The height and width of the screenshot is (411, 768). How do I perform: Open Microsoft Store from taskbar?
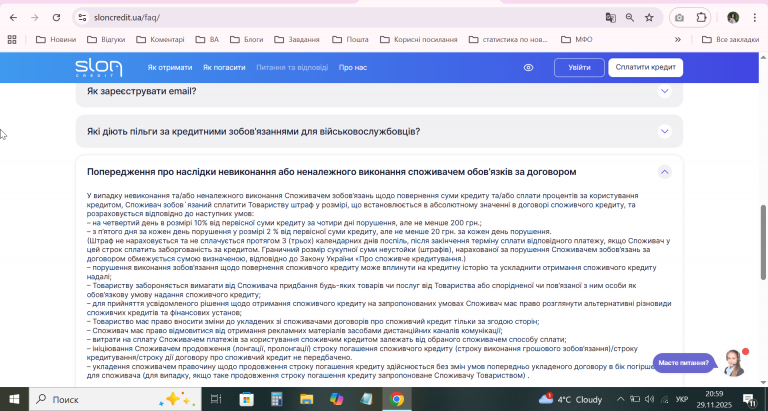tap(246, 399)
